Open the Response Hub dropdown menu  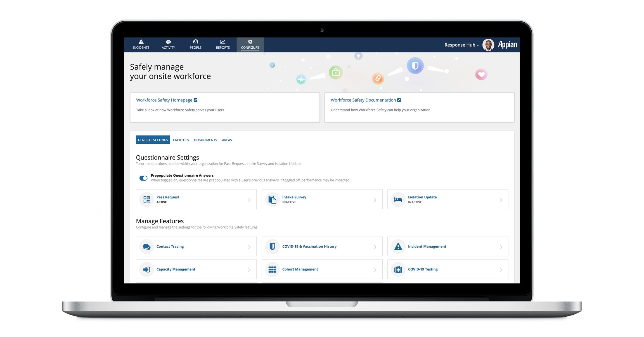coord(461,45)
